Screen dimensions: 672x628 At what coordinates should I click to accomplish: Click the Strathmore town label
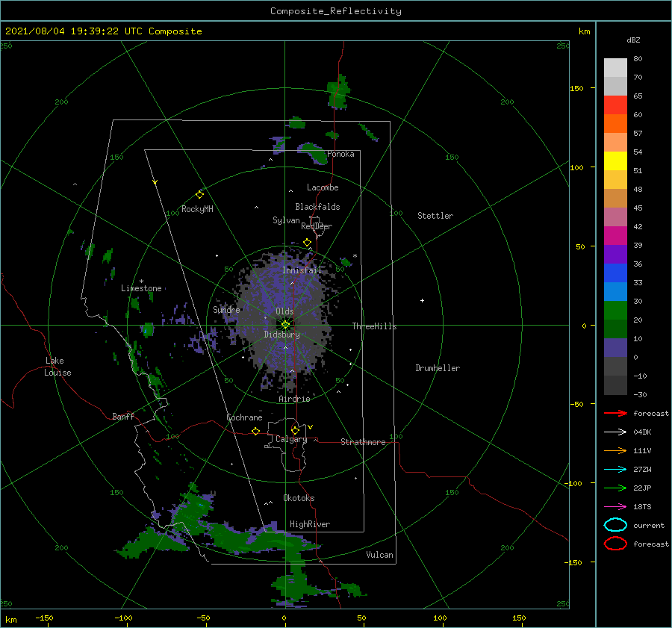click(363, 442)
